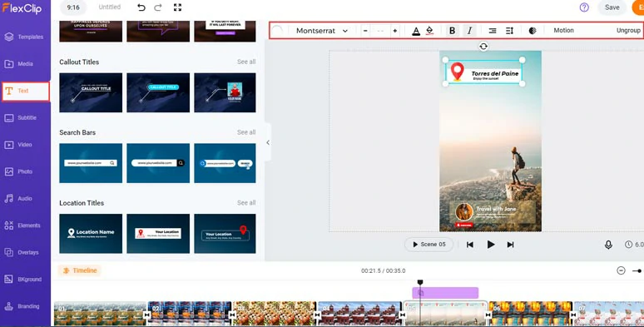Switch to Timeline mode
Screen dimensions: 644x327
click(80, 270)
